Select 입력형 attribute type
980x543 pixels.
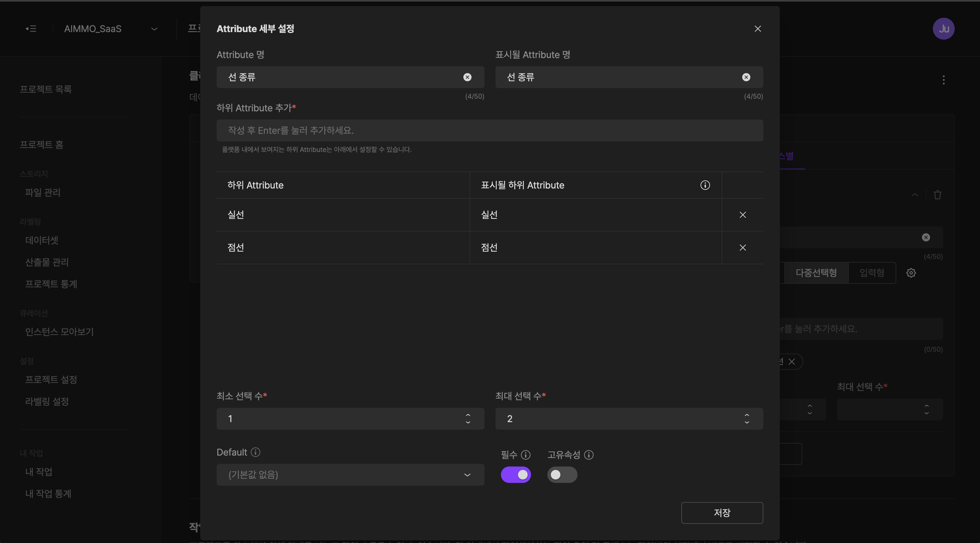click(x=872, y=273)
